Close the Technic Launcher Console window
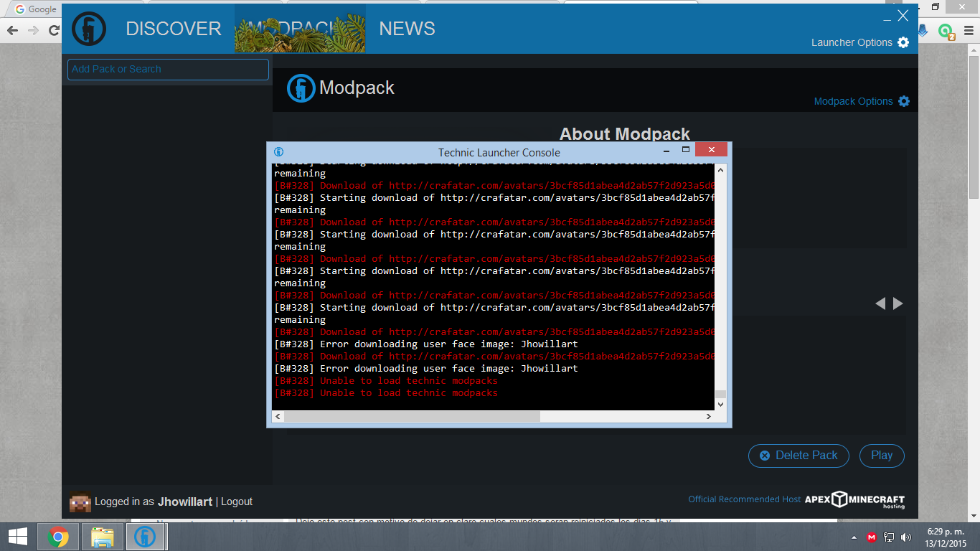 tap(711, 149)
